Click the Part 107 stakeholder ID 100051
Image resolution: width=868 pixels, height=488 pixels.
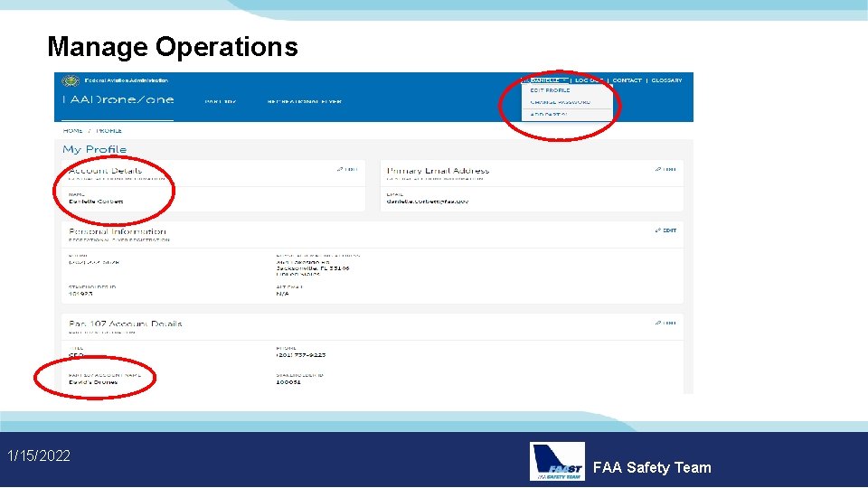288,382
